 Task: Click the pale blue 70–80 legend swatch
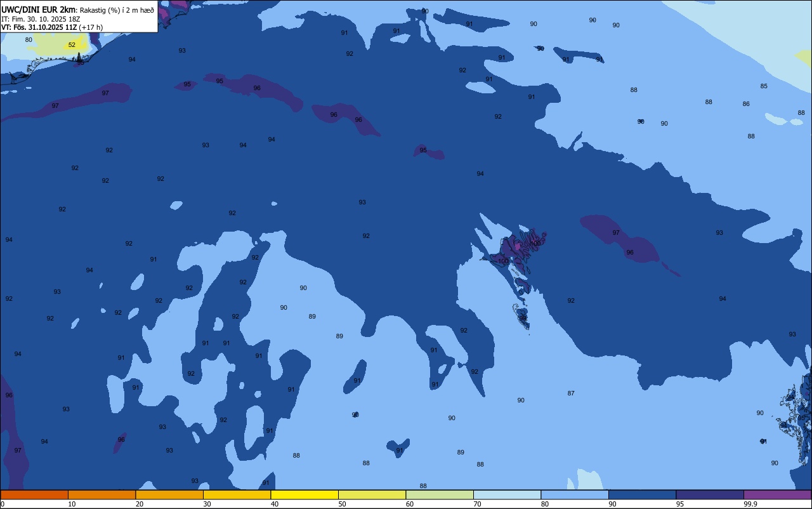pyautogui.click(x=507, y=494)
